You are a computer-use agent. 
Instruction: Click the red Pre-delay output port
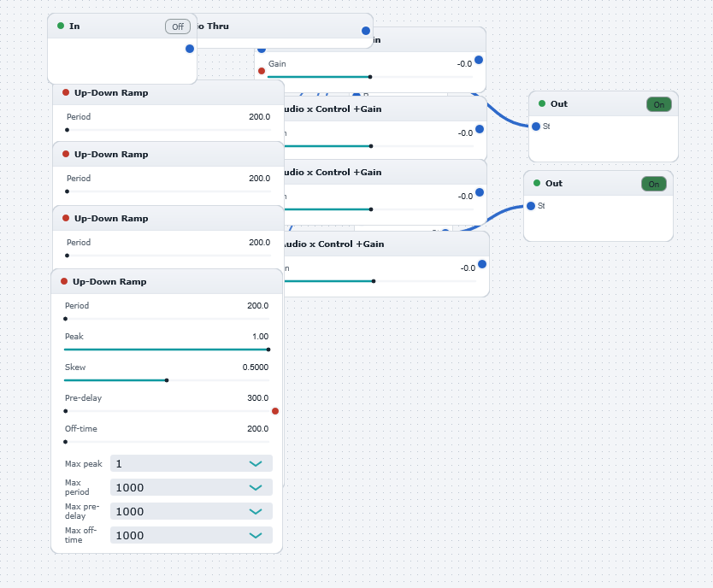click(275, 411)
